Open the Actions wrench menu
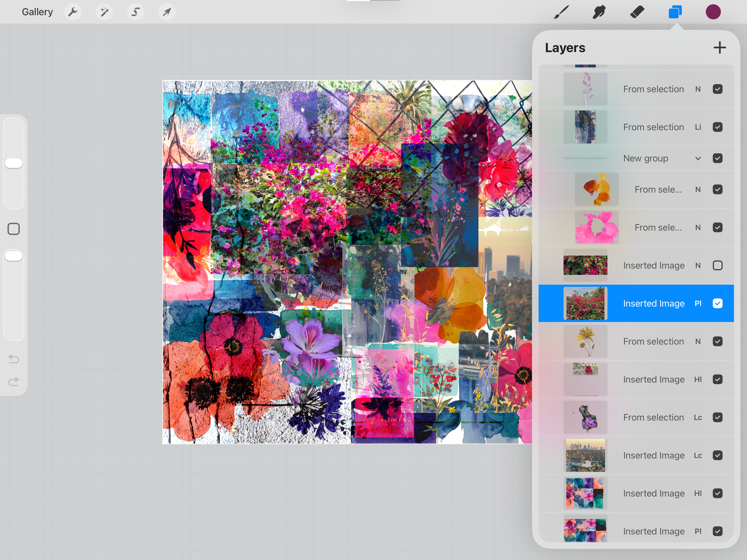Viewport: 747px width, 560px height. (x=73, y=12)
